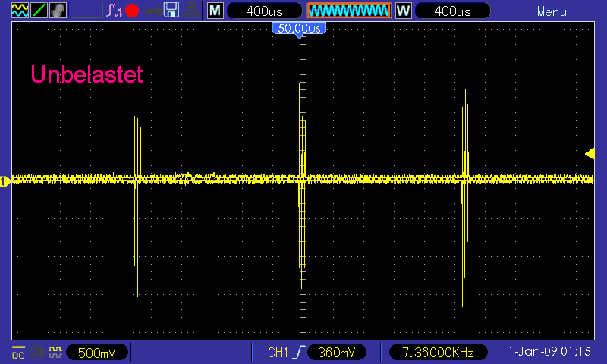Click the key lock icon
This screenshot has height=364, width=607.
(153, 11)
